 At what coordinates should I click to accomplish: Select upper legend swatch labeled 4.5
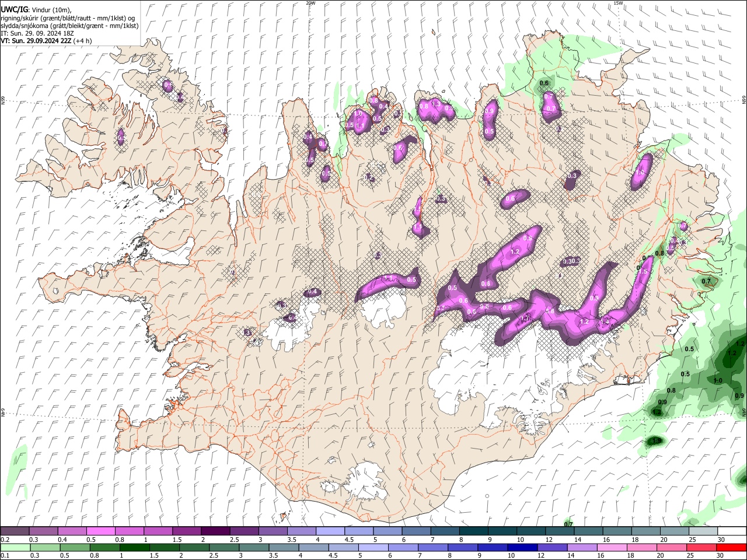[x=359, y=531]
